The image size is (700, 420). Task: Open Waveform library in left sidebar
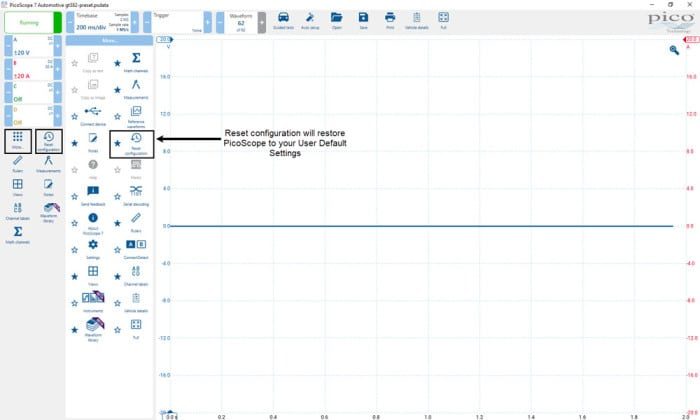[x=49, y=212]
